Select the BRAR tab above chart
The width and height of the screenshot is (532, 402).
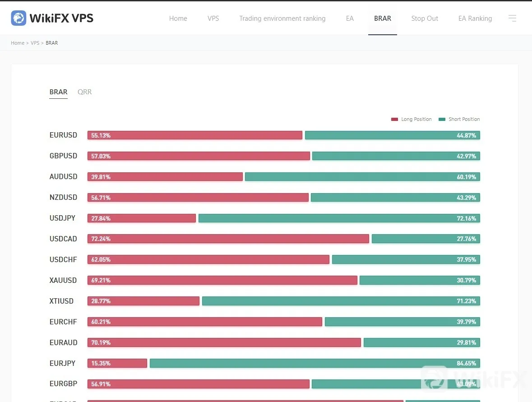point(58,92)
